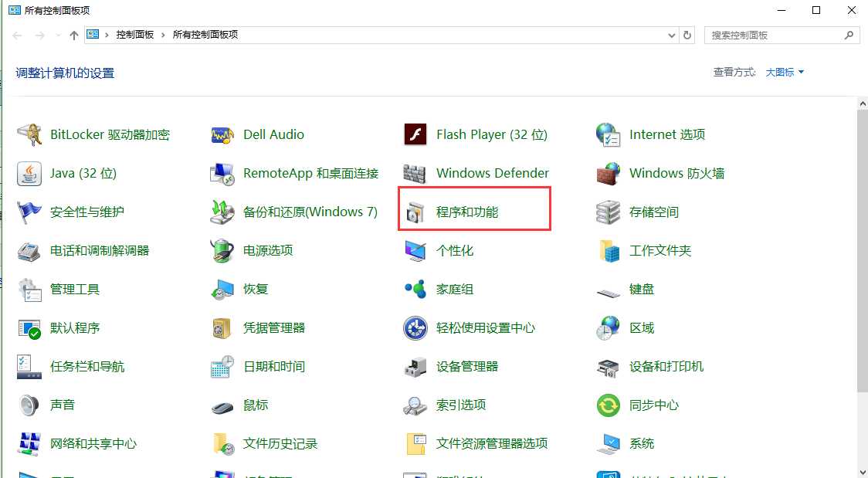Open the 同步中心 green icon
The width and height of the screenshot is (868, 478).
click(x=609, y=405)
